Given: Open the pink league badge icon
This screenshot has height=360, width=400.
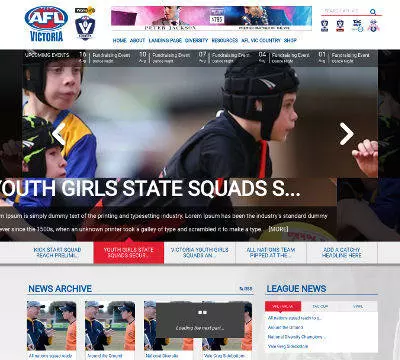Looking at the screenshot, I should point(373,26).
